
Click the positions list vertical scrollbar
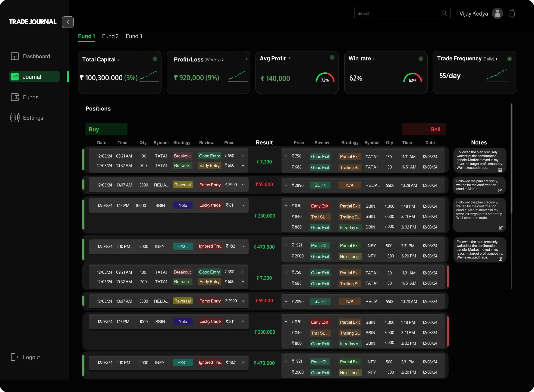pyautogui.click(x=511, y=158)
